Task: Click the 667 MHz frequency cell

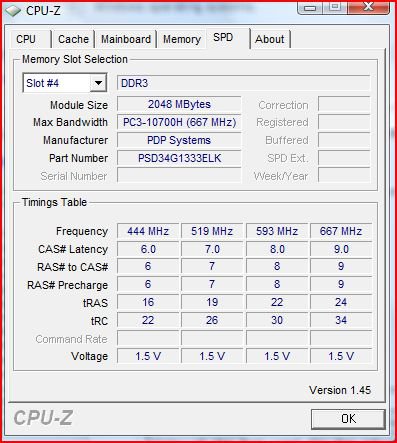Action: (x=341, y=231)
